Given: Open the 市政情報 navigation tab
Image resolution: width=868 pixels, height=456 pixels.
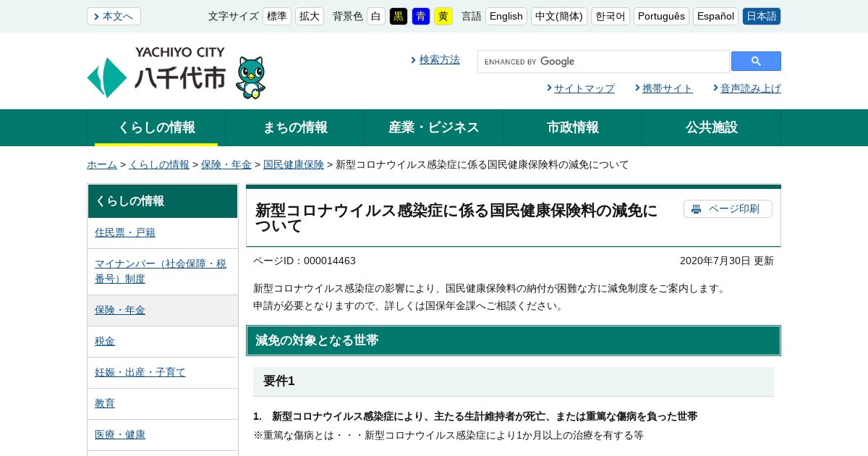Looking at the screenshot, I should pyautogui.click(x=573, y=127).
